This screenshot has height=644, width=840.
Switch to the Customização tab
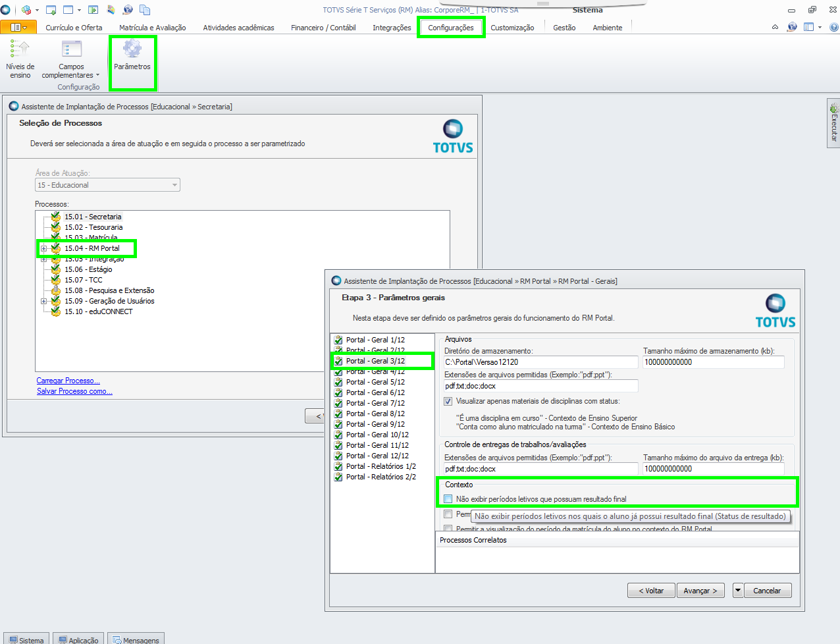click(512, 28)
